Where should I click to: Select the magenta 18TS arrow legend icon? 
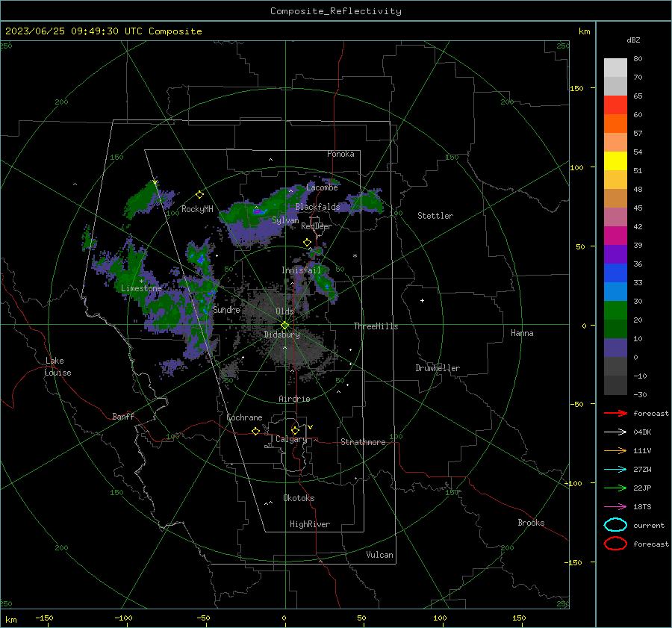615,507
